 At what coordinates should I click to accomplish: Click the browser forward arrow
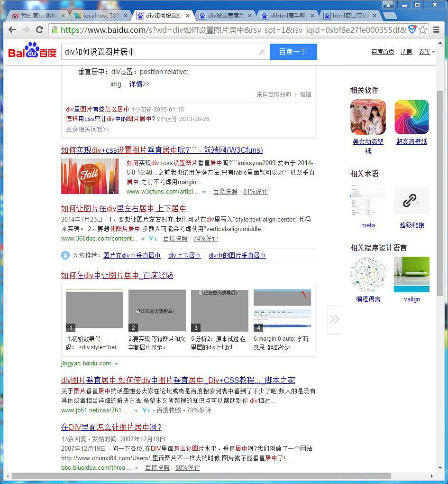[26, 29]
